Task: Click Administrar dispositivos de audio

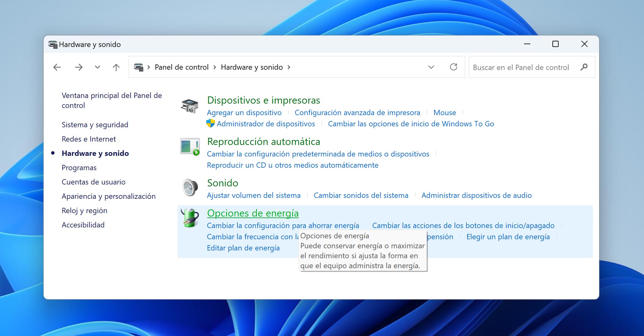Action: click(x=476, y=195)
